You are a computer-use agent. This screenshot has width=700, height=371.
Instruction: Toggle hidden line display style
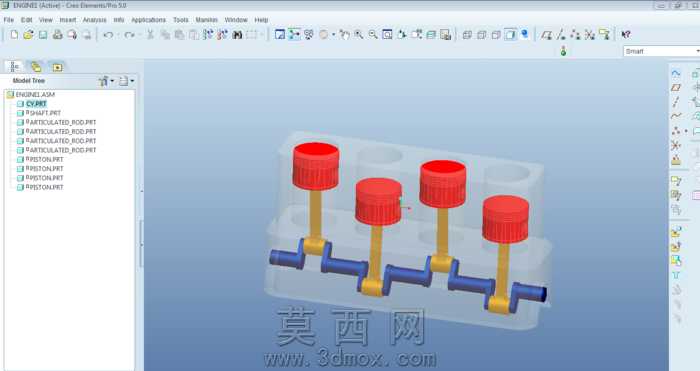tap(481, 34)
